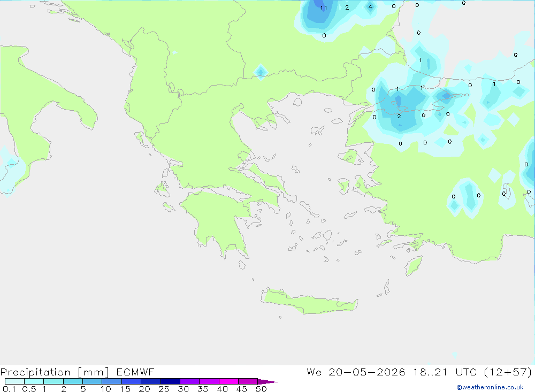The height and width of the screenshot is (392, 535).
Task: Click the legend swatch between 25 and 30
Action: [170, 381]
